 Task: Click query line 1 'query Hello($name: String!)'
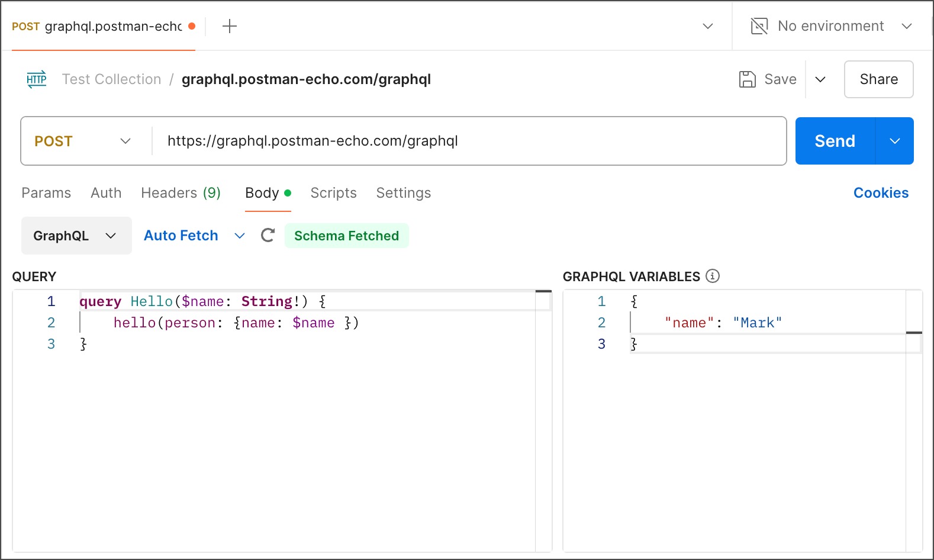[x=202, y=301]
